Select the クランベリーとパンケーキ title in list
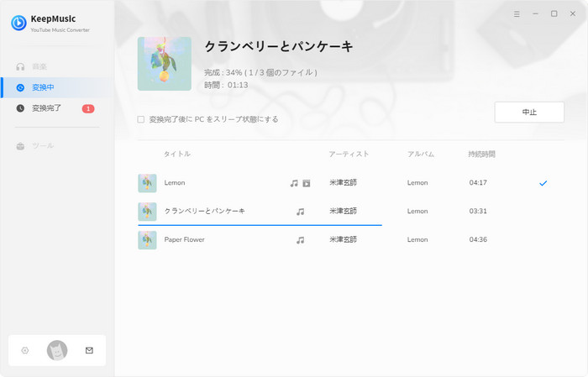This screenshot has height=377, width=588. (x=204, y=211)
